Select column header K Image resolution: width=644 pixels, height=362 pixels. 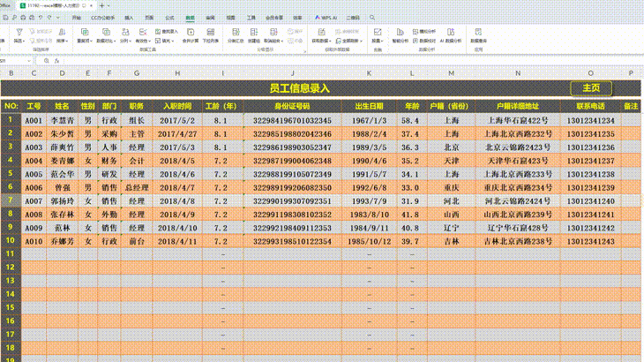tap(369, 73)
